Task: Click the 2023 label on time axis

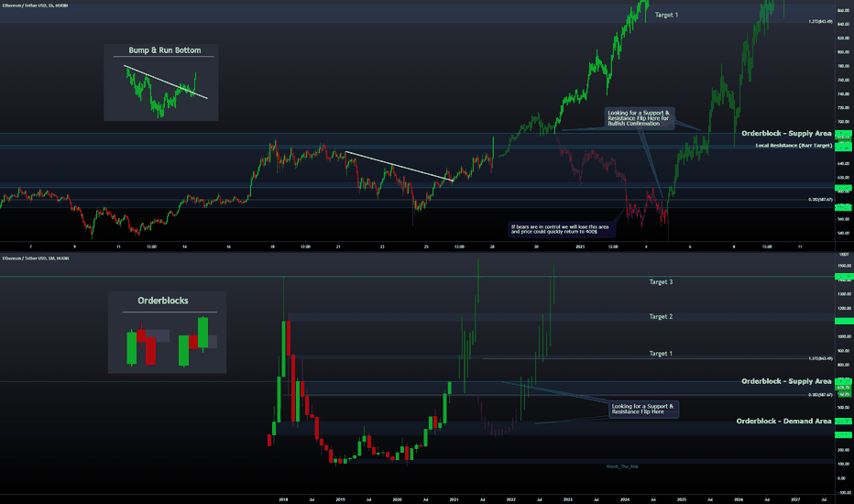Action: coord(567,499)
